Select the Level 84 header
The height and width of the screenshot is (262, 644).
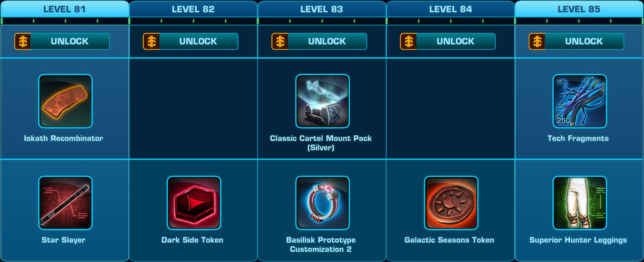450,9
